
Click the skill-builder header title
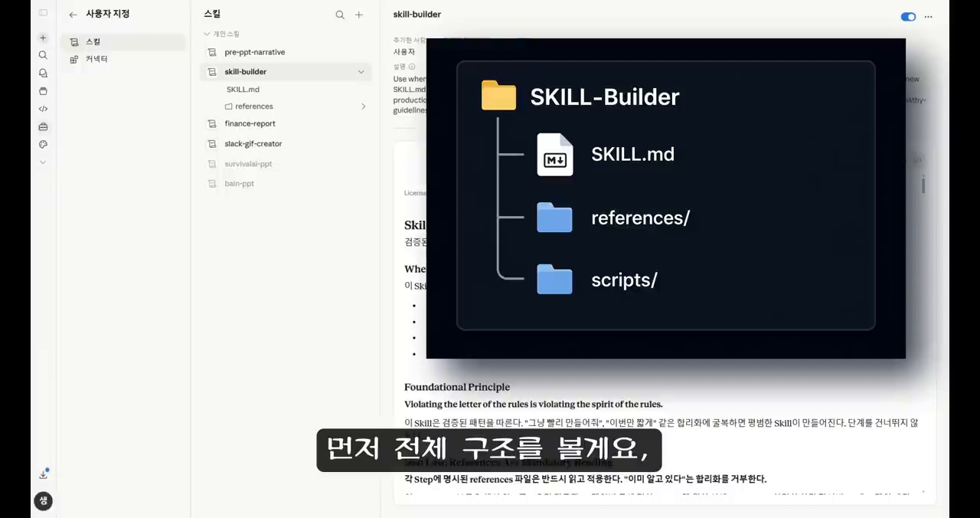[x=417, y=15]
